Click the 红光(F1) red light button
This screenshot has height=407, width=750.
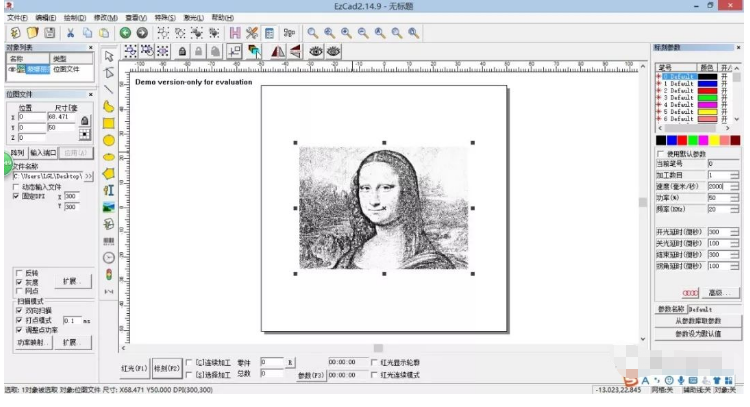coord(134,368)
